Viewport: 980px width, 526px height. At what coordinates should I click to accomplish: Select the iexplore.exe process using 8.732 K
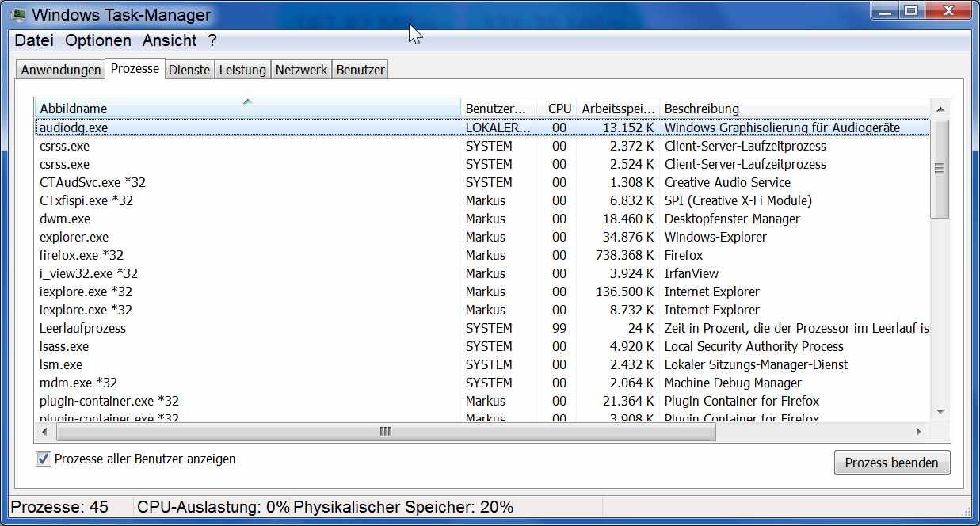(482, 310)
